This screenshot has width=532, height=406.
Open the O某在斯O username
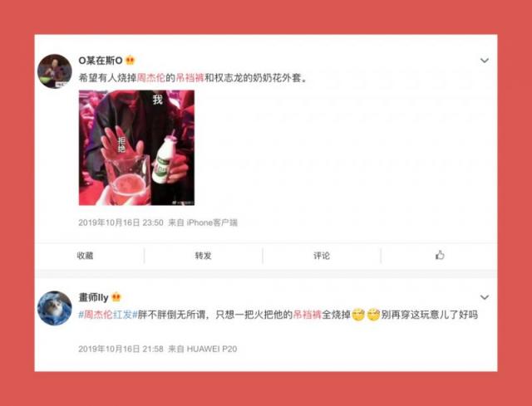[x=101, y=61]
